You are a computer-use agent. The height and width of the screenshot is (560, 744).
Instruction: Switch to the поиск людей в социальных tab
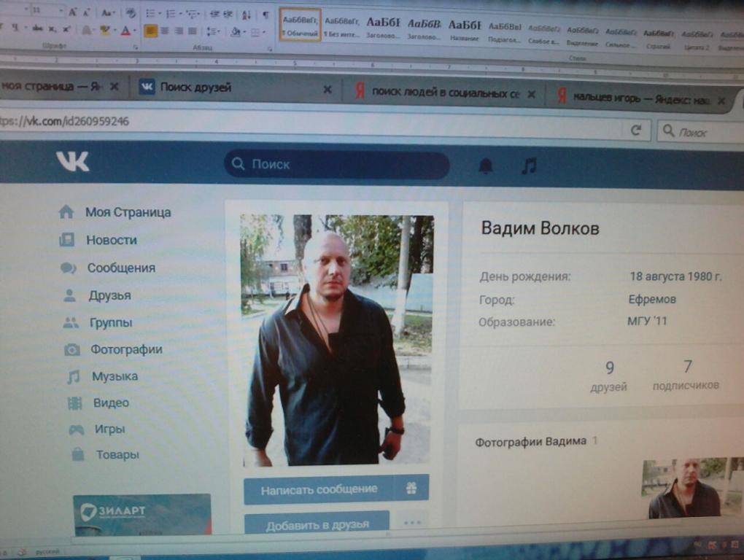(445, 93)
